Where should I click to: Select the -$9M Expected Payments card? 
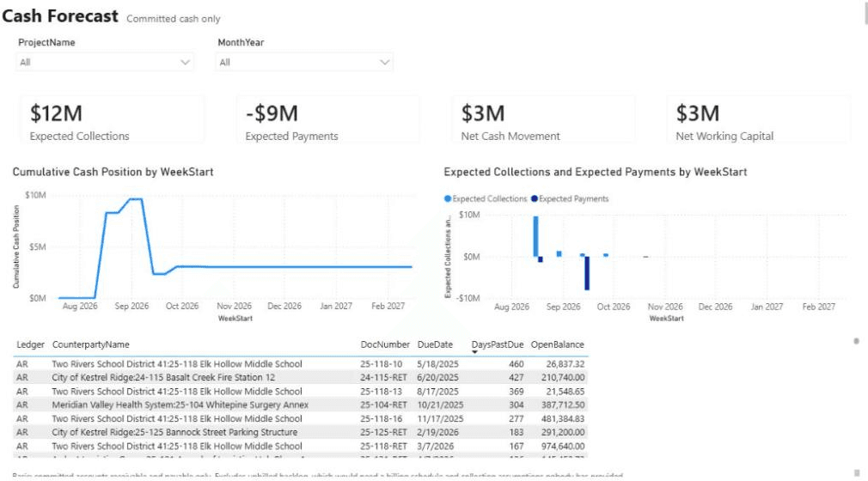tap(328, 120)
